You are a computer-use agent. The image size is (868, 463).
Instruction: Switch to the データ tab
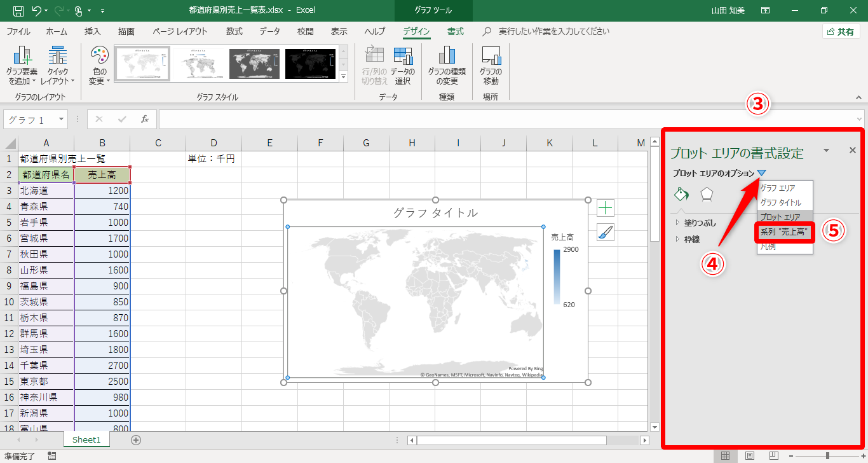click(x=269, y=31)
